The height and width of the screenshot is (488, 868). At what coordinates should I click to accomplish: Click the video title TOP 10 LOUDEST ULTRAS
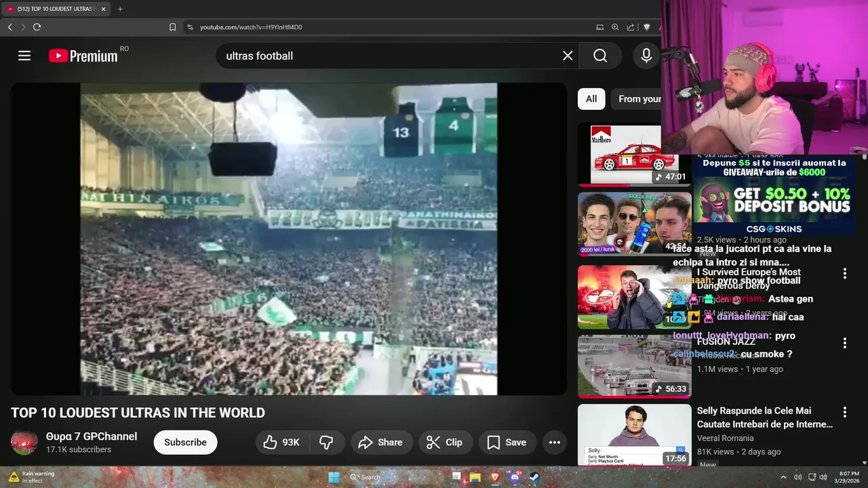pyautogui.click(x=138, y=413)
